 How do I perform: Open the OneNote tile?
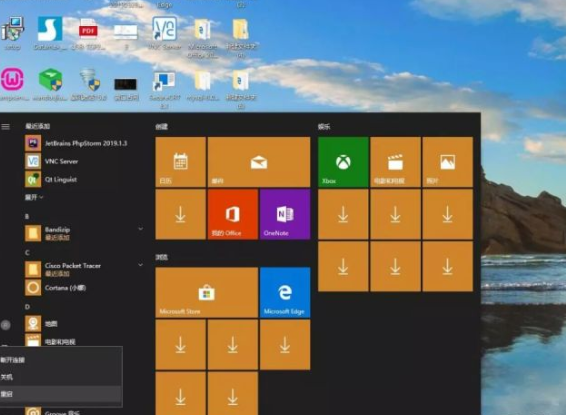point(285,214)
